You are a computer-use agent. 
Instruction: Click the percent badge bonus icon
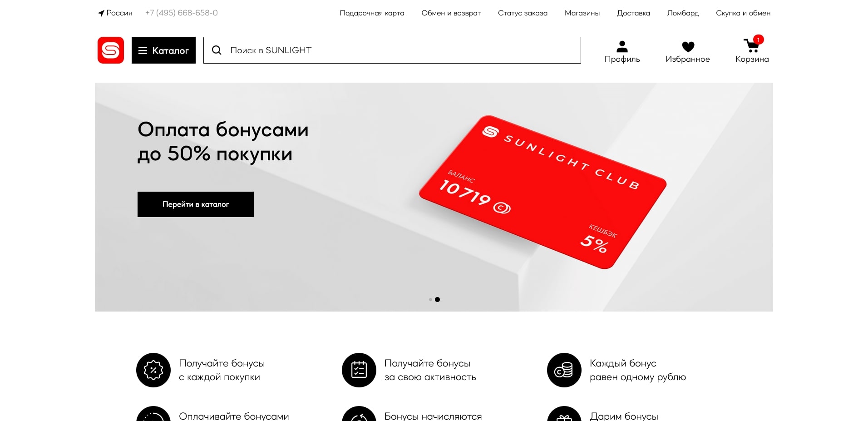tap(153, 370)
